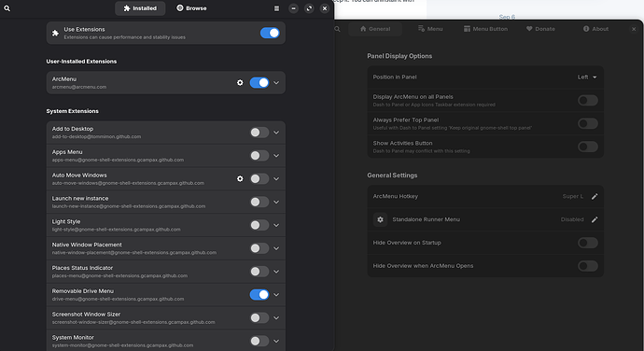
Task: Turn off Use Extensions switch
Action: click(270, 33)
